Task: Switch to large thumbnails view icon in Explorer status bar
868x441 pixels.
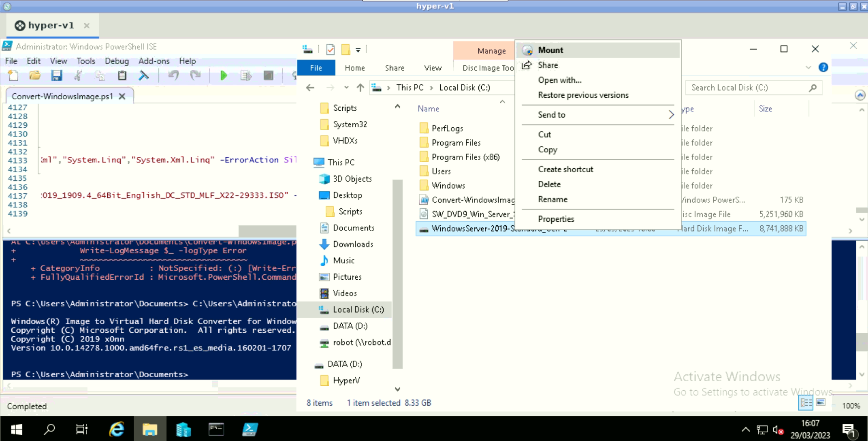Action: pyautogui.click(x=821, y=403)
